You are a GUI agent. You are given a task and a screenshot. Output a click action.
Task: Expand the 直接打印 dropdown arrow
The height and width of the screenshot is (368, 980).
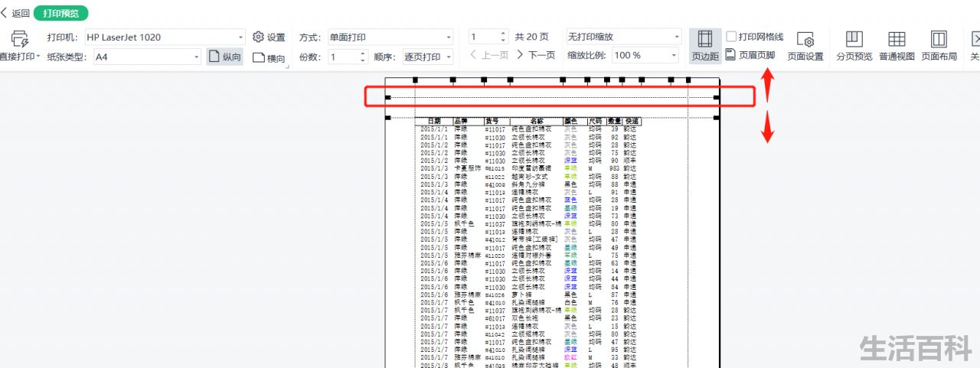[38, 57]
